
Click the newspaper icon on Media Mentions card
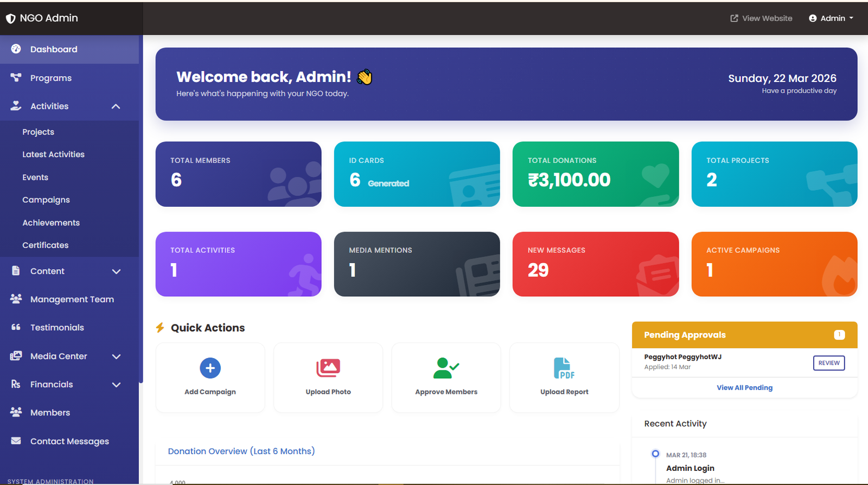tap(478, 276)
